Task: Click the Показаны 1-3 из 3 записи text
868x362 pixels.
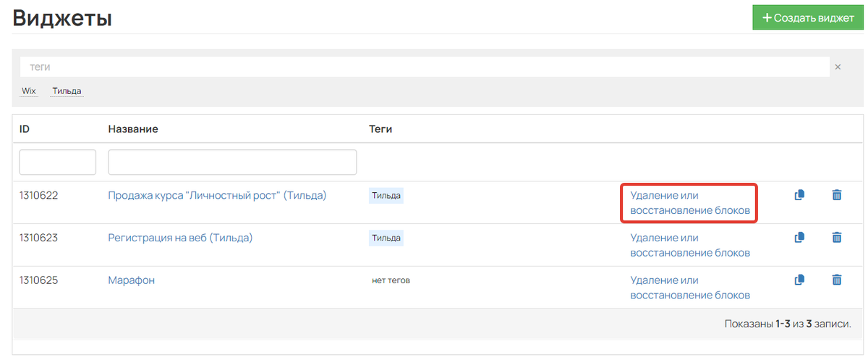Action: click(787, 324)
